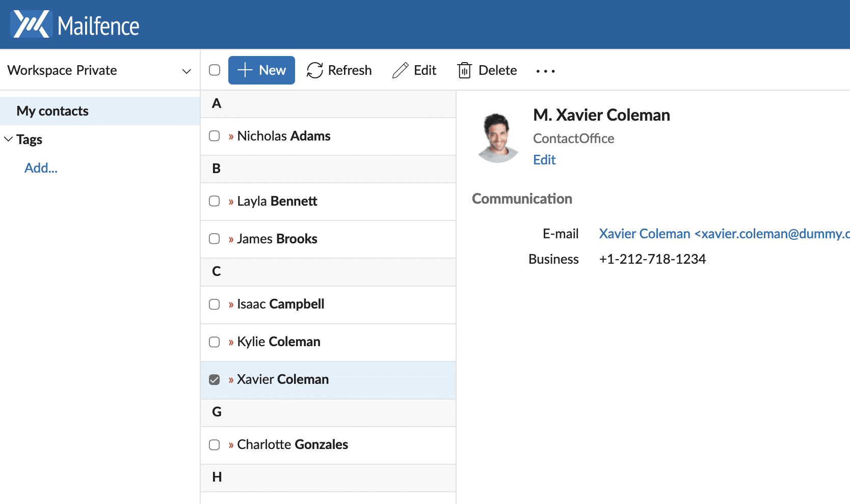The width and height of the screenshot is (850, 504).
Task: Click the plus icon on New button
Action: 245,70
